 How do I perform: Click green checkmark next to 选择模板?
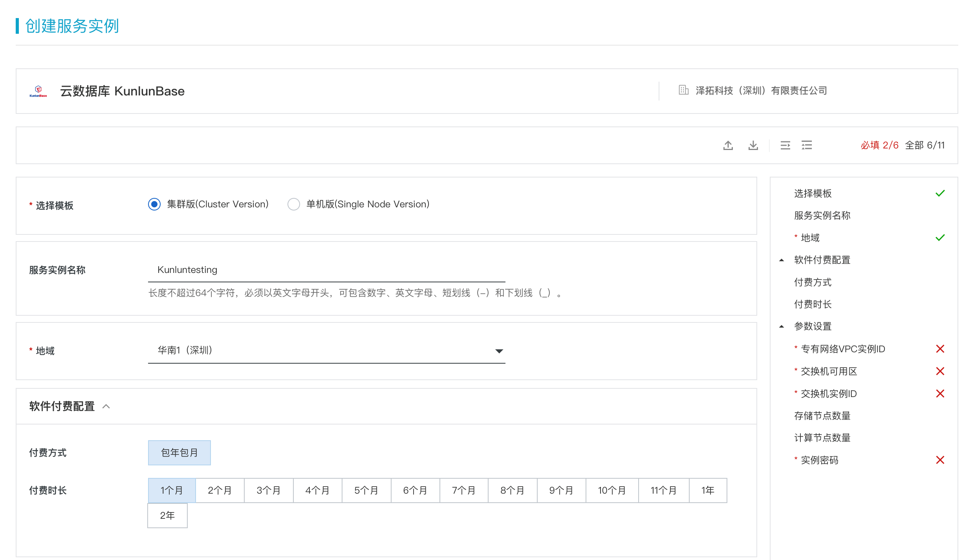coord(940,193)
